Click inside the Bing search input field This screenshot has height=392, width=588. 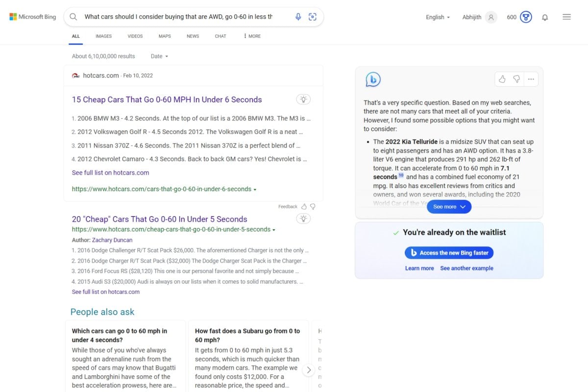[179, 17]
